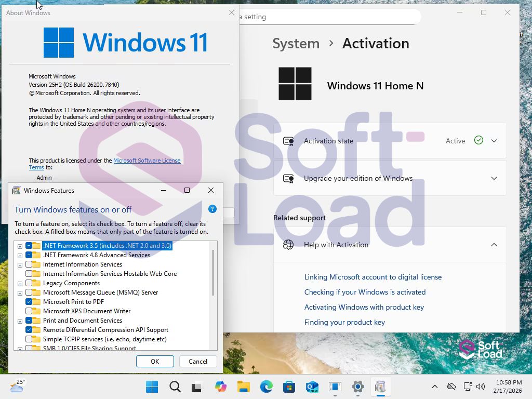
Task: Enable the Legacy Components checkbox
Action: click(x=29, y=283)
